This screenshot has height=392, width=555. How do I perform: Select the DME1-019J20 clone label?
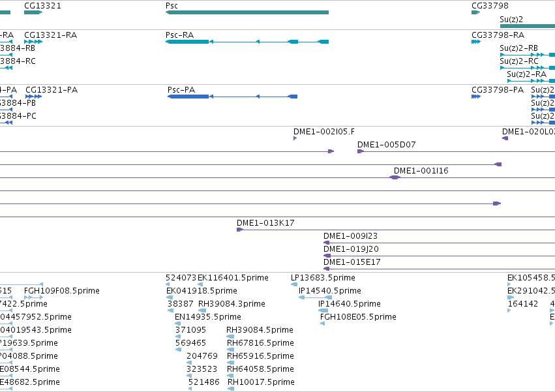point(351,249)
